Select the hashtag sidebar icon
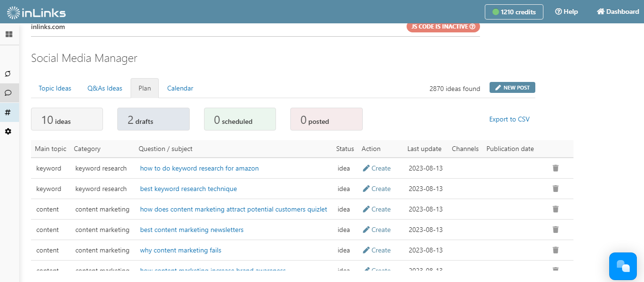644x282 pixels. [8, 112]
